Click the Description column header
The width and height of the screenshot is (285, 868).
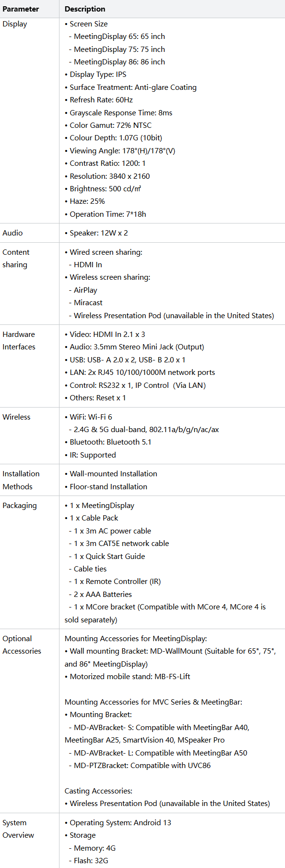85,9
